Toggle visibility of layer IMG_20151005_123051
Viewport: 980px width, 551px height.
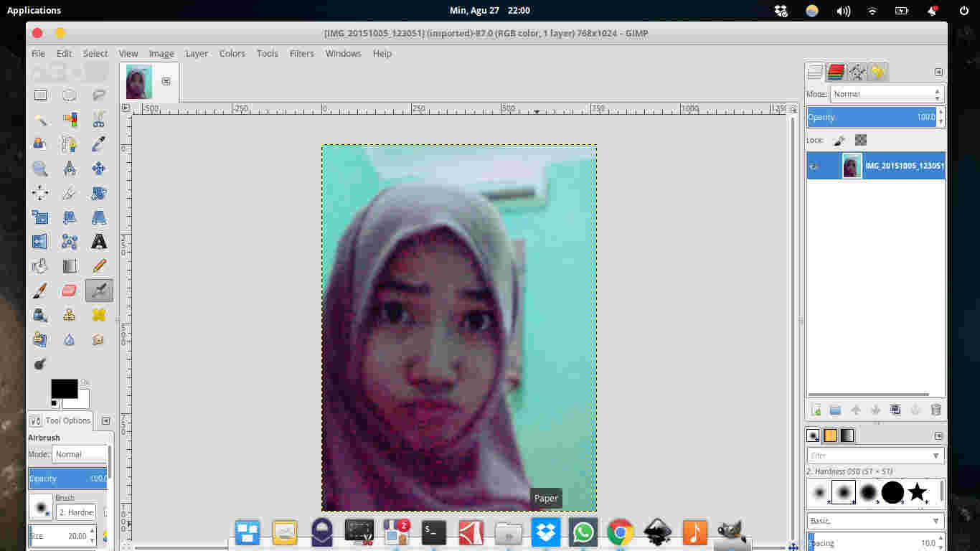(x=815, y=166)
